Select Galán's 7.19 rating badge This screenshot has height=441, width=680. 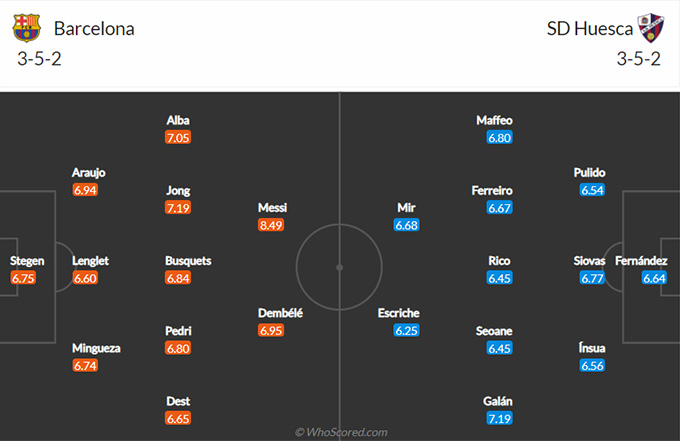coord(500,418)
